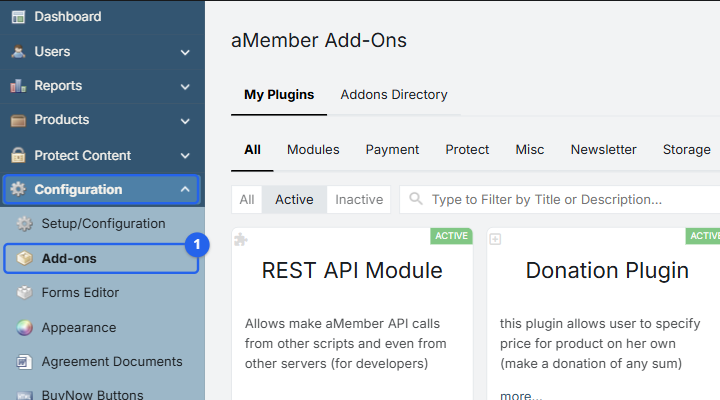This screenshot has width=720, height=400.
Task: Click the Protect Content padlock icon
Action: 18,155
